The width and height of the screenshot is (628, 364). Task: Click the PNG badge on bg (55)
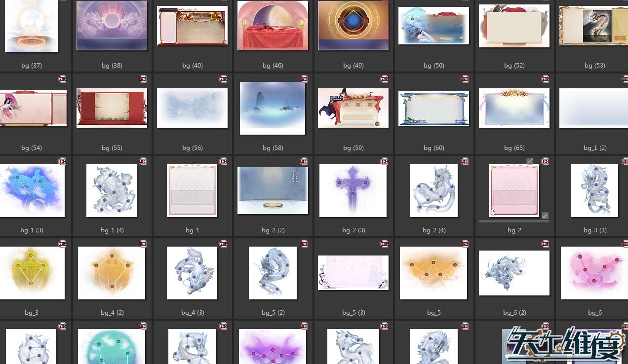[143, 79]
